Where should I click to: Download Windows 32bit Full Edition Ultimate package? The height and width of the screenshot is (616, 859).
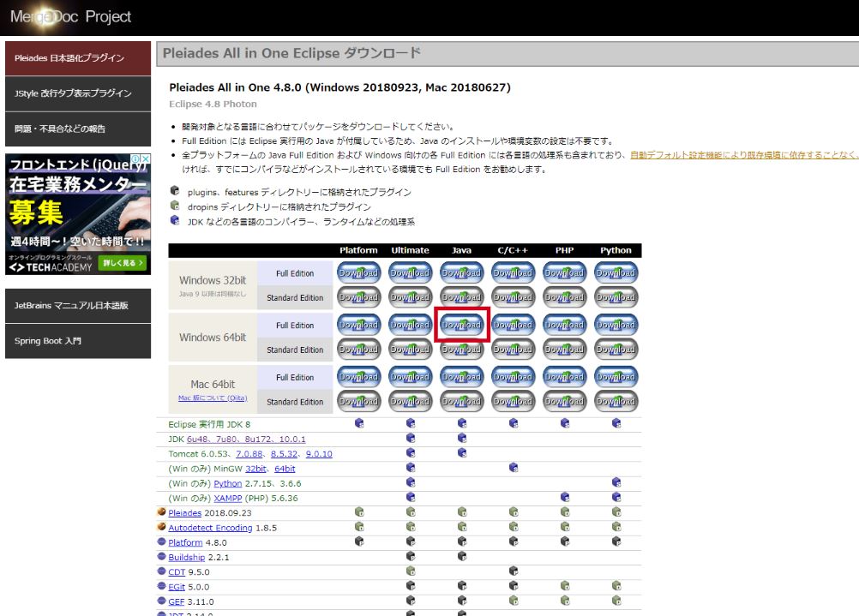(x=411, y=272)
